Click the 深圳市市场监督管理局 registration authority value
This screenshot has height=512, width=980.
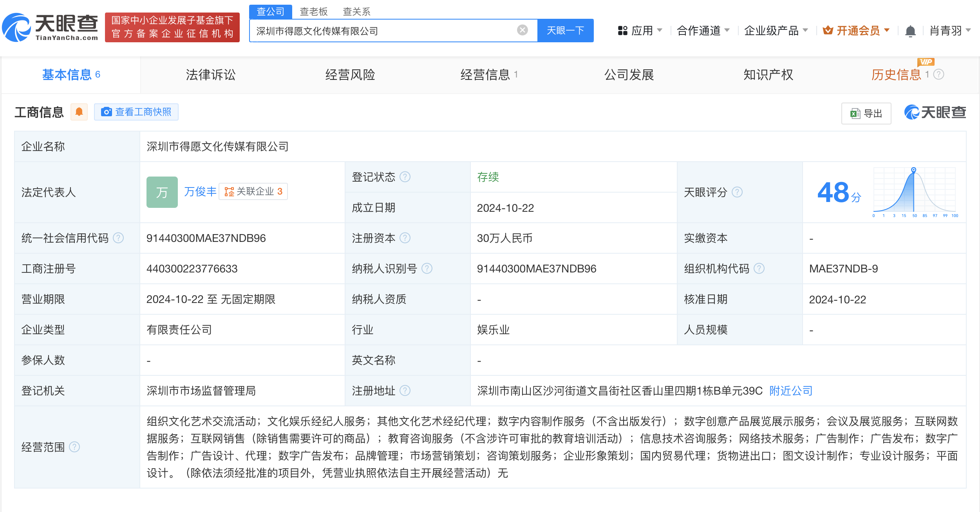pos(201,391)
